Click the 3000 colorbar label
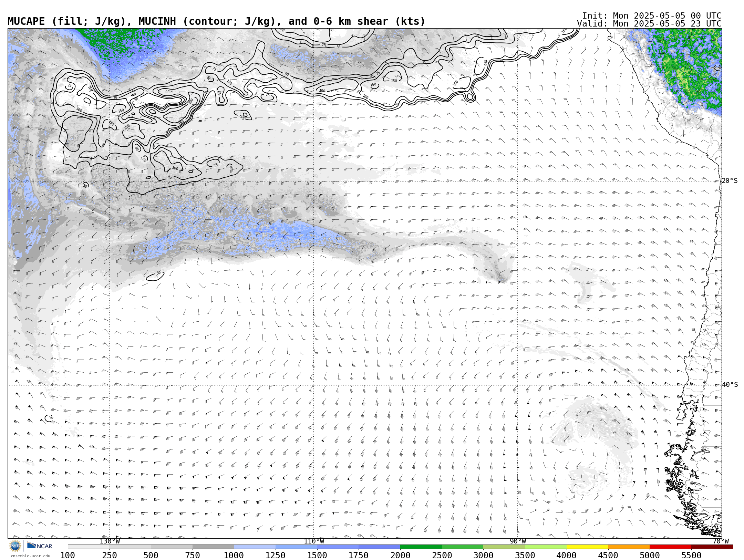 click(x=483, y=556)
